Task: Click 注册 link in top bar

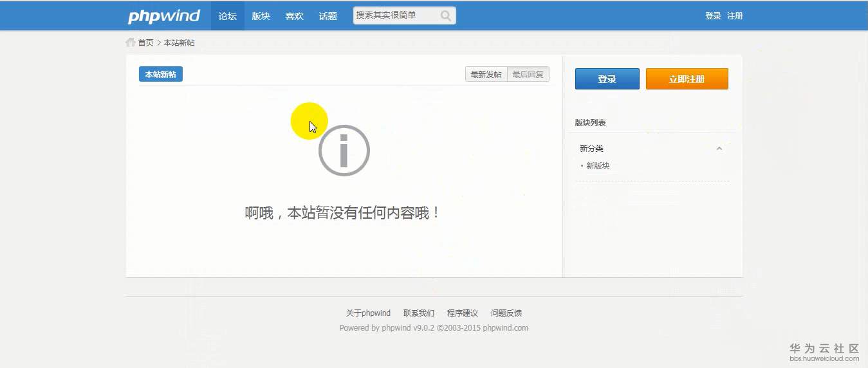Action: [735, 16]
